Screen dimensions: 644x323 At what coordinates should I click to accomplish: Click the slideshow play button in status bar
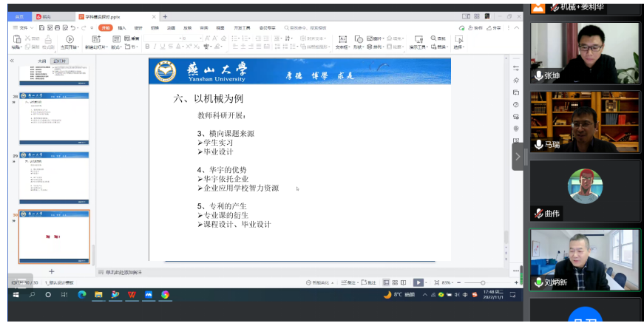[x=418, y=282]
